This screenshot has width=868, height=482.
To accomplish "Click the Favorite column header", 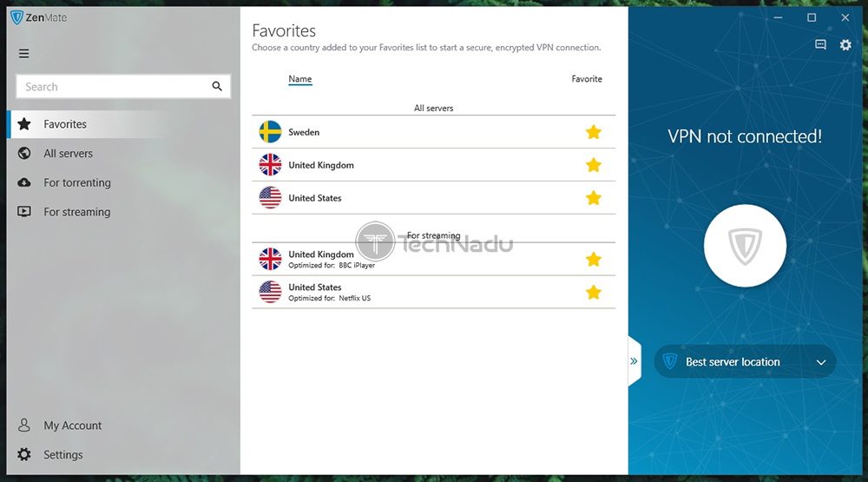I will click(x=587, y=79).
